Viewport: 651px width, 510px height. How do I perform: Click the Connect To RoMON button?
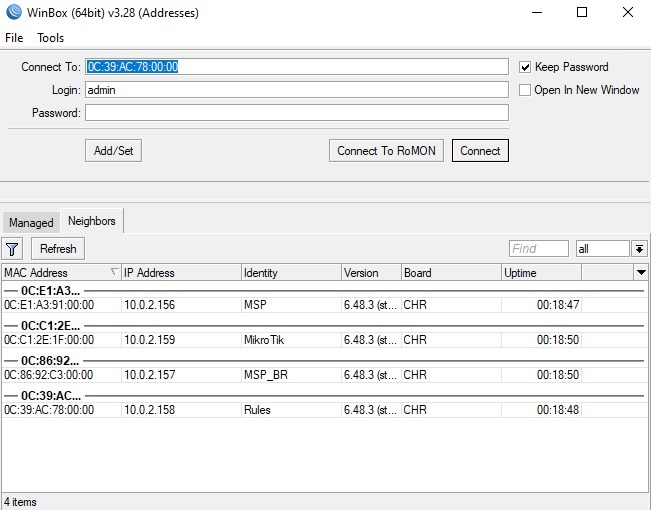click(386, 151)
